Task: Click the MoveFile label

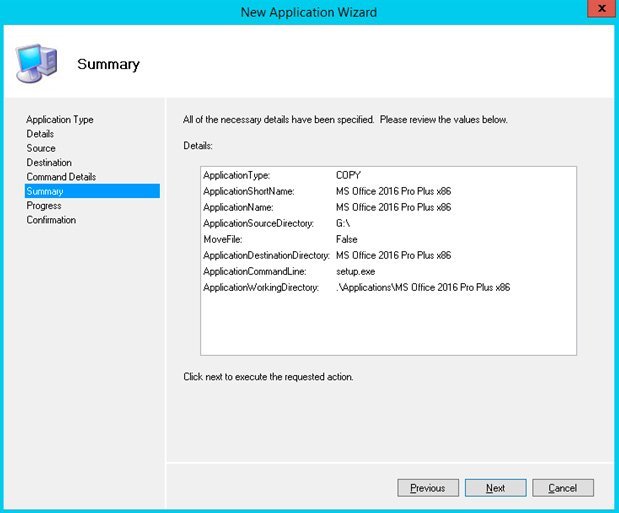Action: [223, 239]
